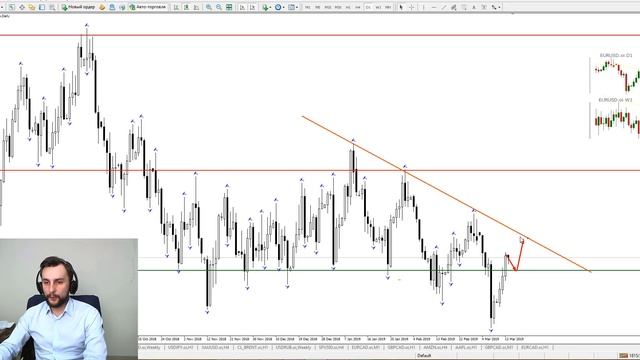
Task: Select the top red horizontal line
Action: point(320,35)
